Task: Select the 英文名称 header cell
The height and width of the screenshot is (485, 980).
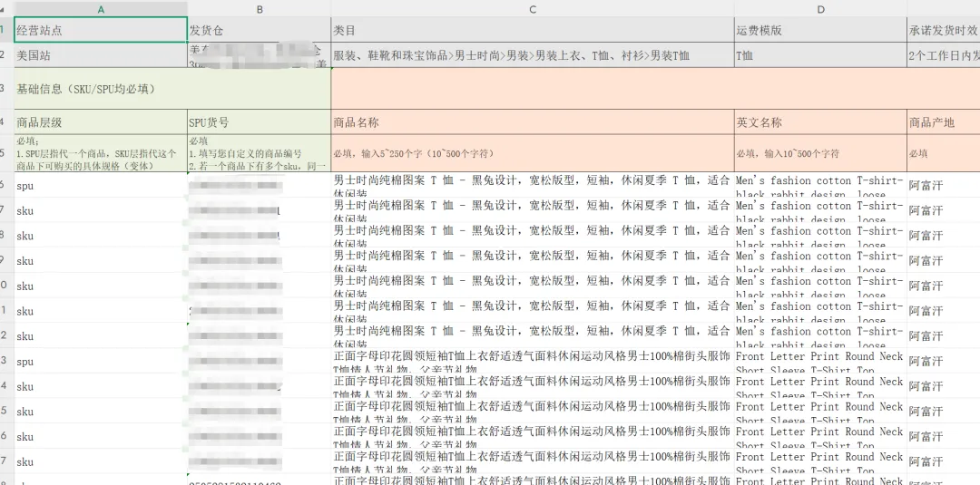Action: pyautogui.click(x=820, y=122)
